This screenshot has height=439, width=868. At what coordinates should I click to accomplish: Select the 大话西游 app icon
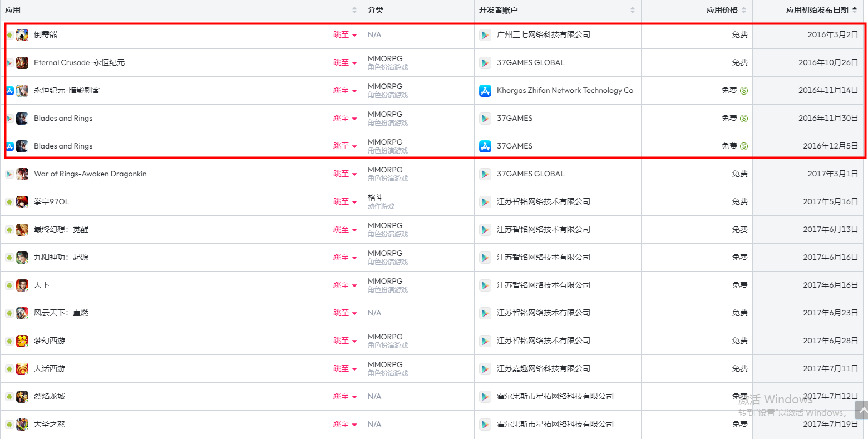tap(22, 369)
